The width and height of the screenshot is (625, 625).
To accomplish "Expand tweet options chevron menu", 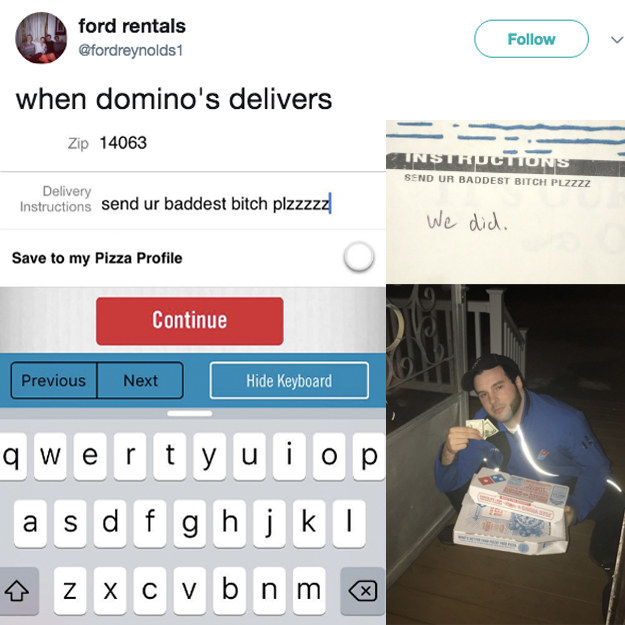I will point(616,39).
